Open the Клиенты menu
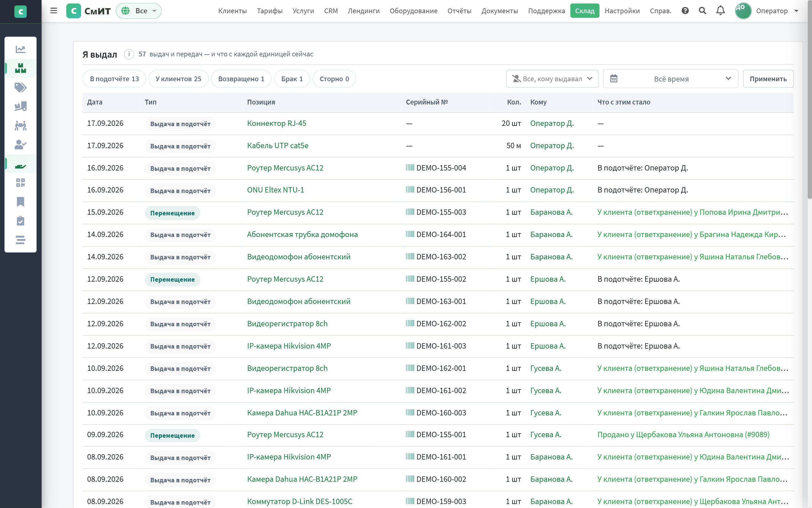Image resolution: width=812 pixels, height=508 pixels. tap(232, 11)
